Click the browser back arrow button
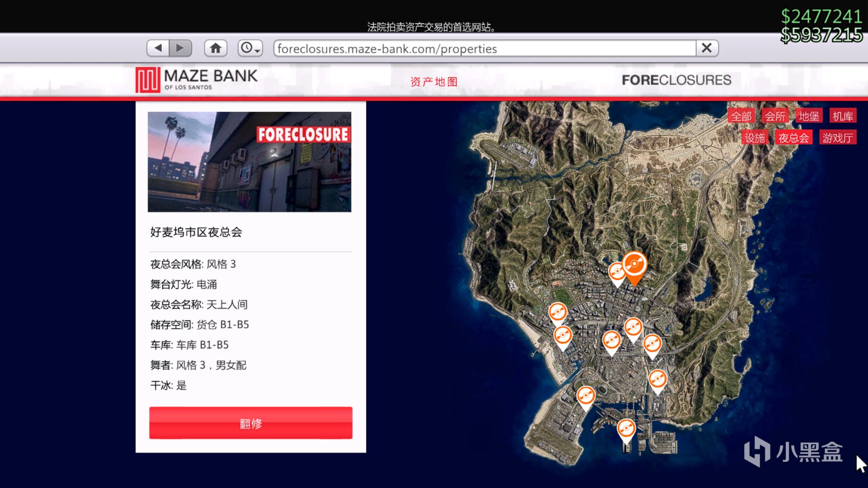868x488 pixels. click(158, 48)
